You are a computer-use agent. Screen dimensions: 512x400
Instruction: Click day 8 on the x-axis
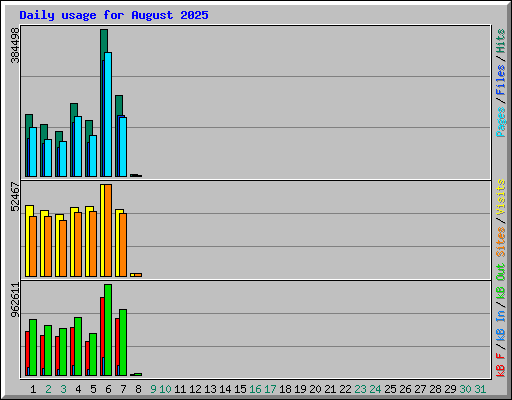pyautogui.click(x=138, y=389)
